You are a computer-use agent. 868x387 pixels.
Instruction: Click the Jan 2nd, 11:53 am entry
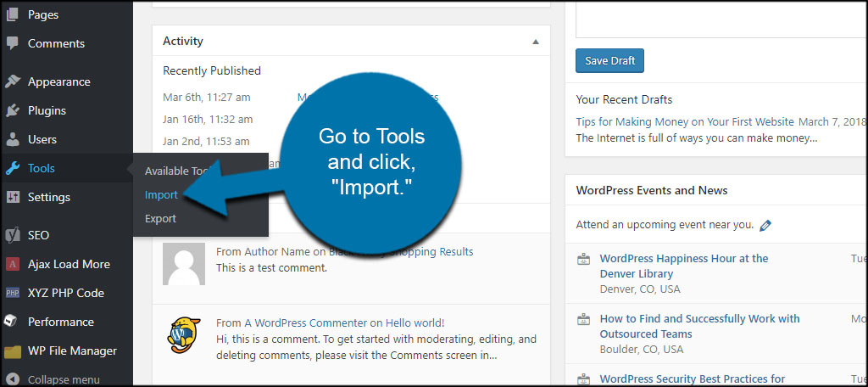coord(206,142)
